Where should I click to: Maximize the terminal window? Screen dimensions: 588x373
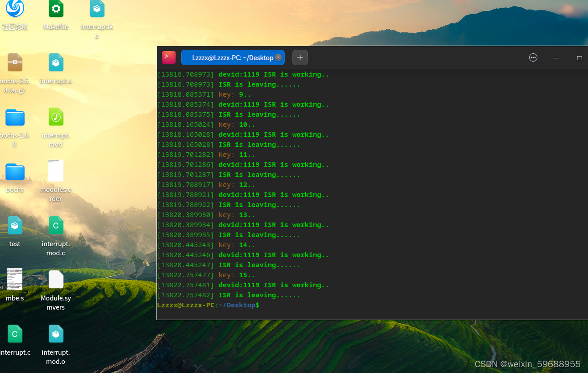579,58
